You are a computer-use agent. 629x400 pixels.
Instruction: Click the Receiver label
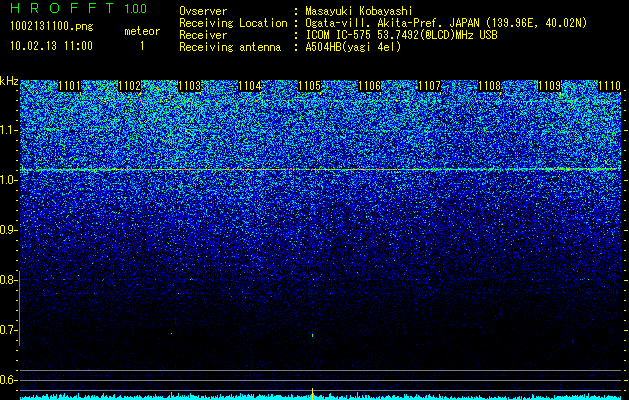click(203, 35)
